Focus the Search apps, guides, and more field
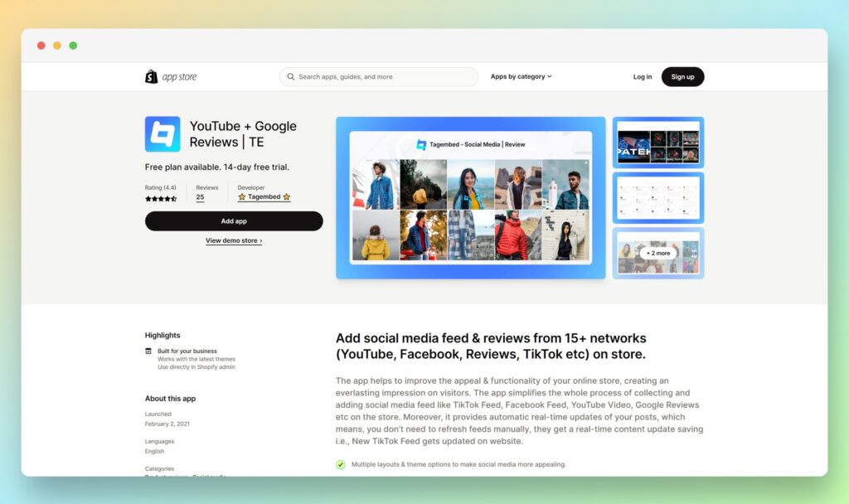 [x=378, y=77]
